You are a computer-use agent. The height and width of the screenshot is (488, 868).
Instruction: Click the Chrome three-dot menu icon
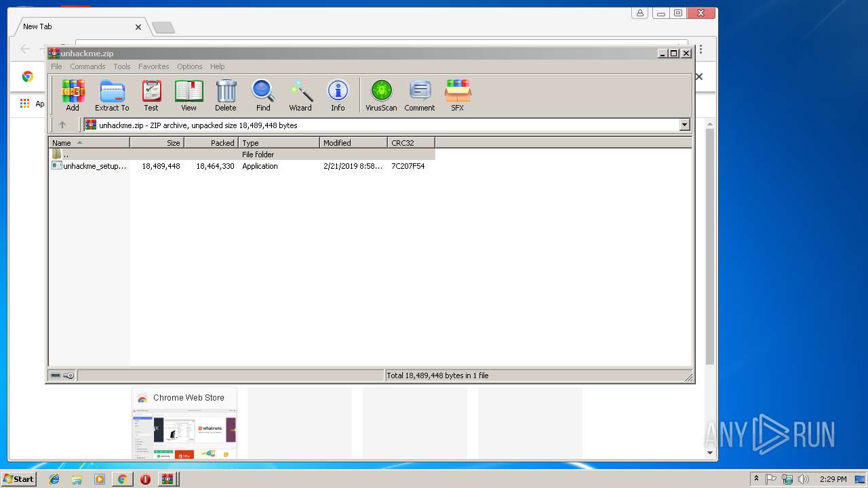pyautogui.click(x=701, y=49)
